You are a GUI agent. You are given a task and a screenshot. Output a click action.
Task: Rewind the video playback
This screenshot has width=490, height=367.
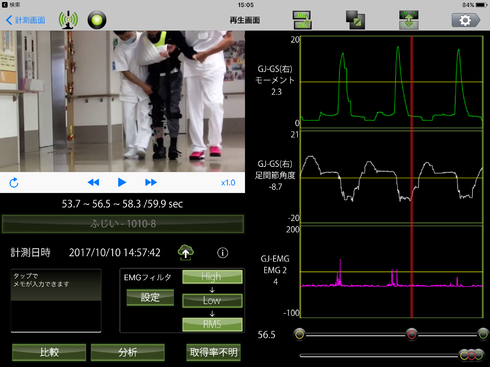pos(93,182)
